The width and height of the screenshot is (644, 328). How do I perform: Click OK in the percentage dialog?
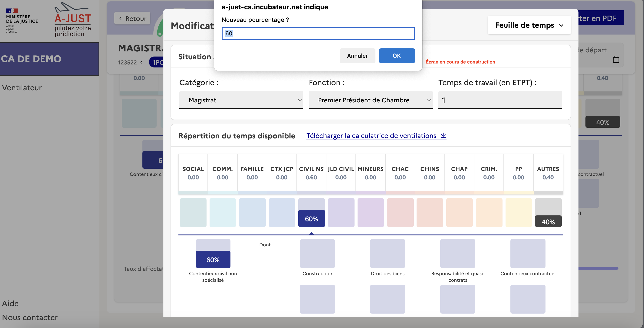[397, 56]
